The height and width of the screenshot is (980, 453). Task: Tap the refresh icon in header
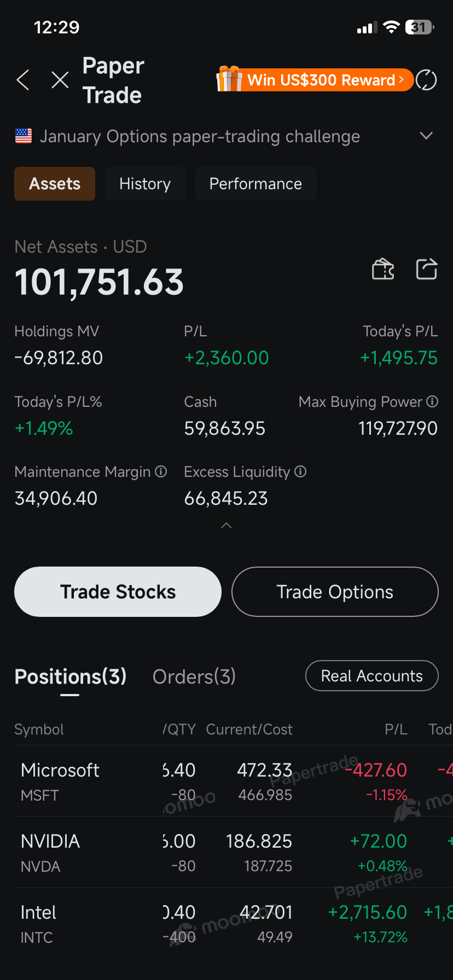click(426, 80)
